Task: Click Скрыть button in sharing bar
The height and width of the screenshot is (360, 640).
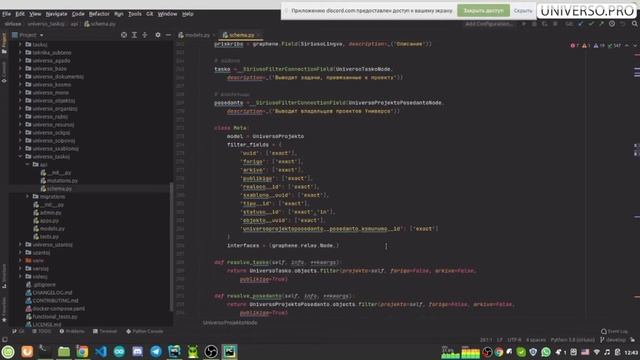Action: (x=523, y=11)
